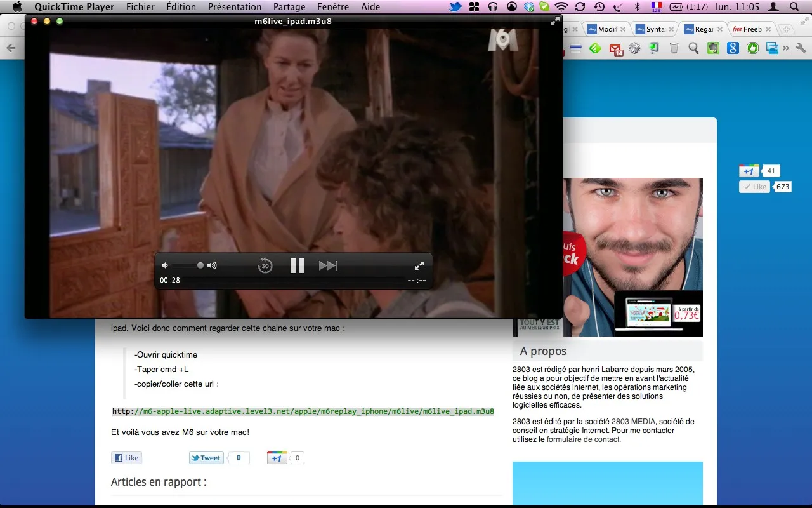
Task: Click the QuickTime playback progress bar
Action: [293, 280]
